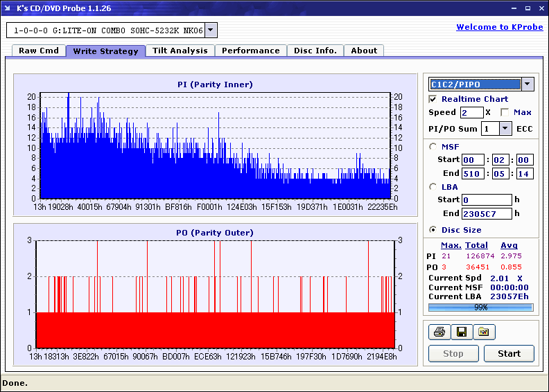Viewport: 549px width, 392px height.
Task: Open the LITE-ON drive selection dropdown
Action: (211, 30)
